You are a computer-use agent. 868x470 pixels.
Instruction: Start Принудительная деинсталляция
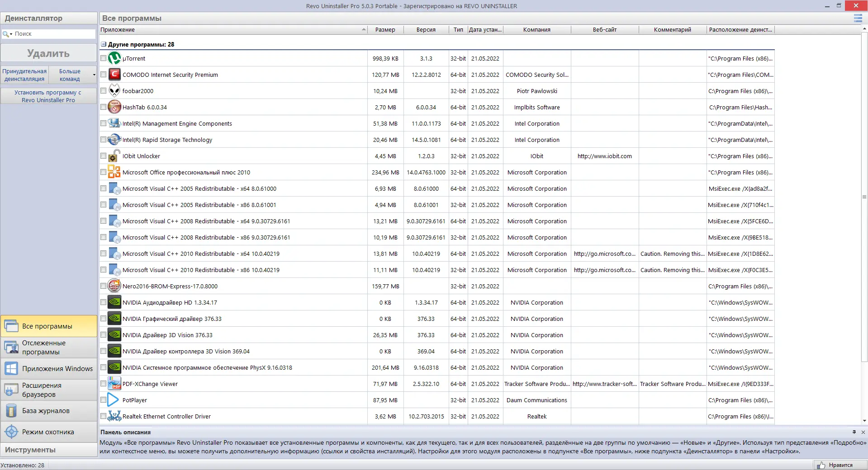(x=24, y=75)
